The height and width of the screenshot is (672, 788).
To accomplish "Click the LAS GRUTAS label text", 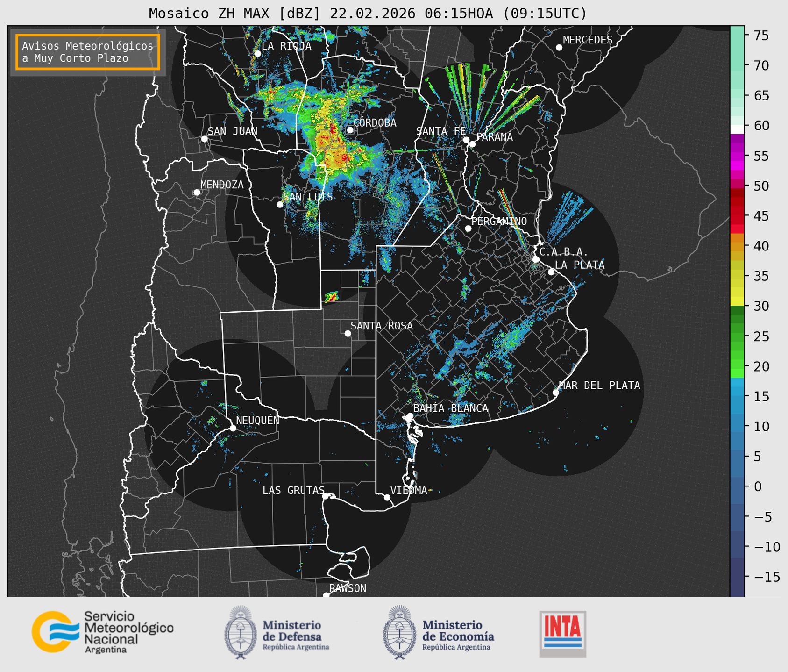I will pyautogui.click(x=293, y=490).
